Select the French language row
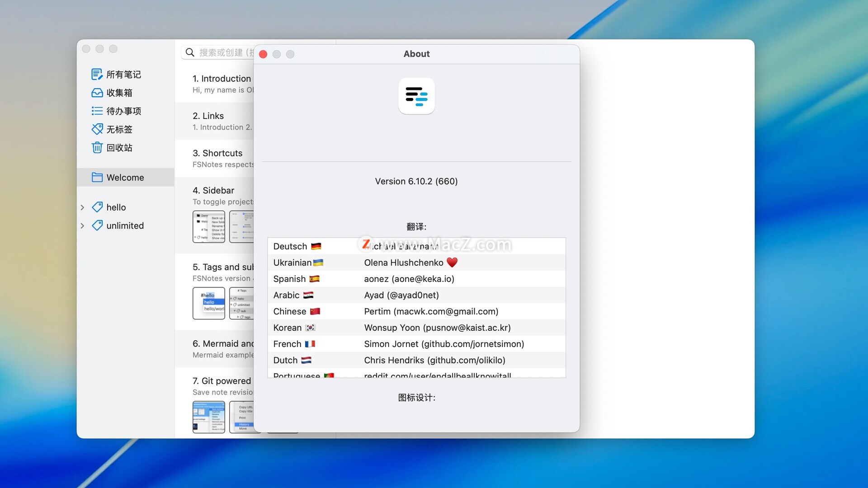The height and width of the screenshot is (488, 868). pyautogui.click(x=416, y=344)
